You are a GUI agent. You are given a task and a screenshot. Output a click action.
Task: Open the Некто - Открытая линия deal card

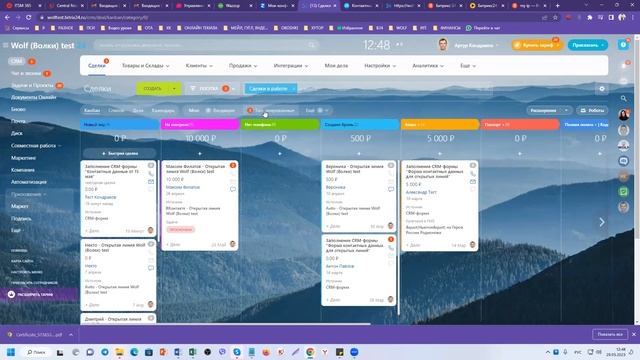click(118, 274)
